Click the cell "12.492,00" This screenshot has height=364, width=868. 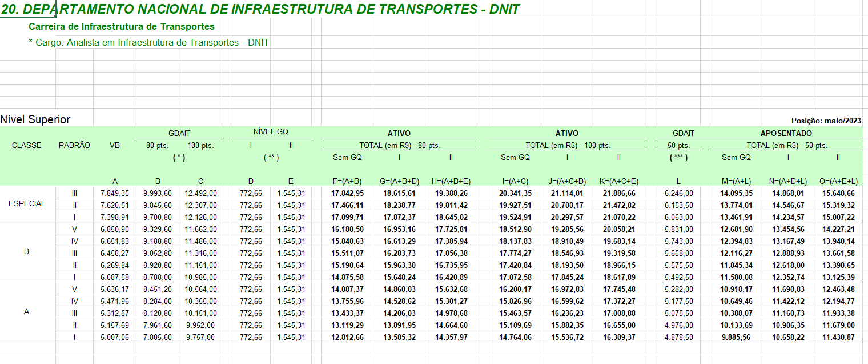click(200, 194)
